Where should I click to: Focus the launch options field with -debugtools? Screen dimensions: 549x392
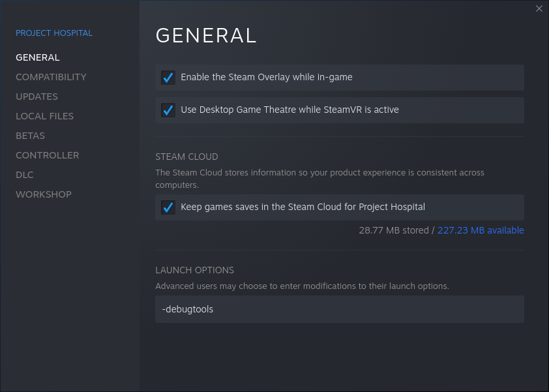click(x=339, y=309)
